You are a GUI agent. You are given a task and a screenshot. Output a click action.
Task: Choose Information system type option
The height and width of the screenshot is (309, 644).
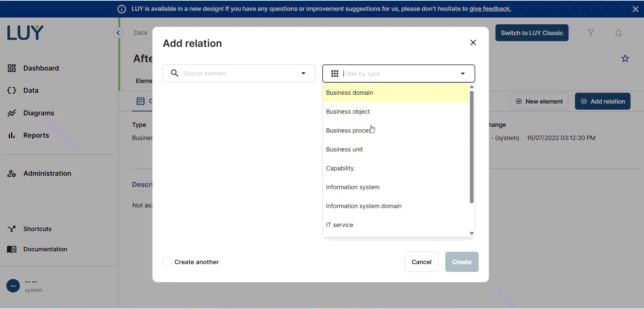353,187
